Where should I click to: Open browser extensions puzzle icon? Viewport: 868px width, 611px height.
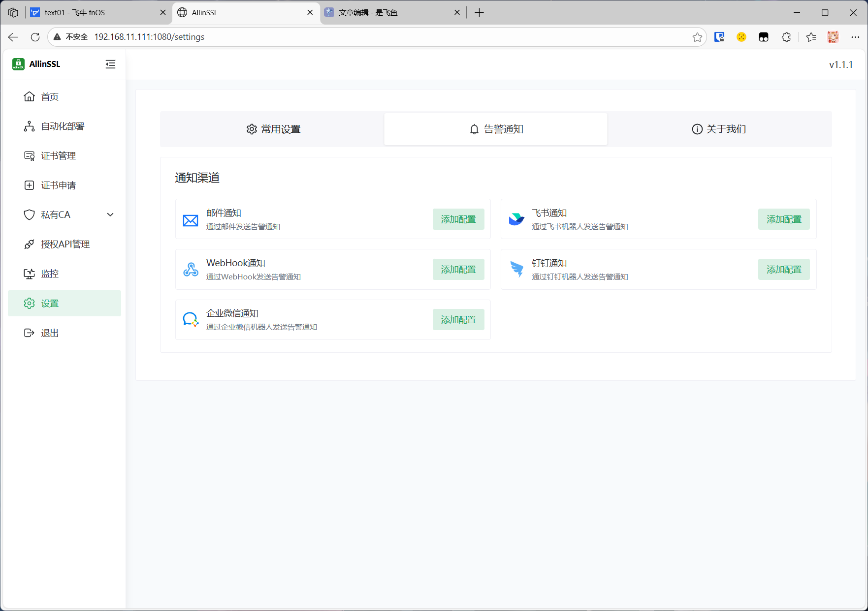click(786, 37)
